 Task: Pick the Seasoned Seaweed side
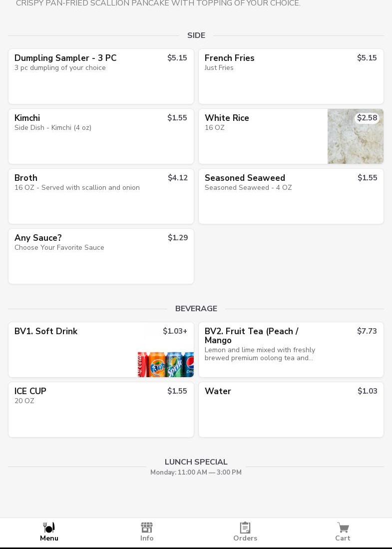point(291,196)
